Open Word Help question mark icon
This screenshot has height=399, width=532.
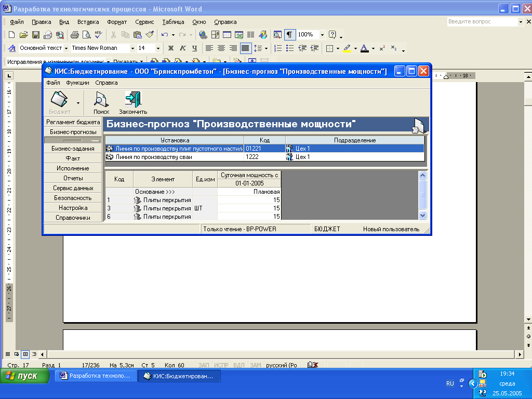click(x=332, y=35)
